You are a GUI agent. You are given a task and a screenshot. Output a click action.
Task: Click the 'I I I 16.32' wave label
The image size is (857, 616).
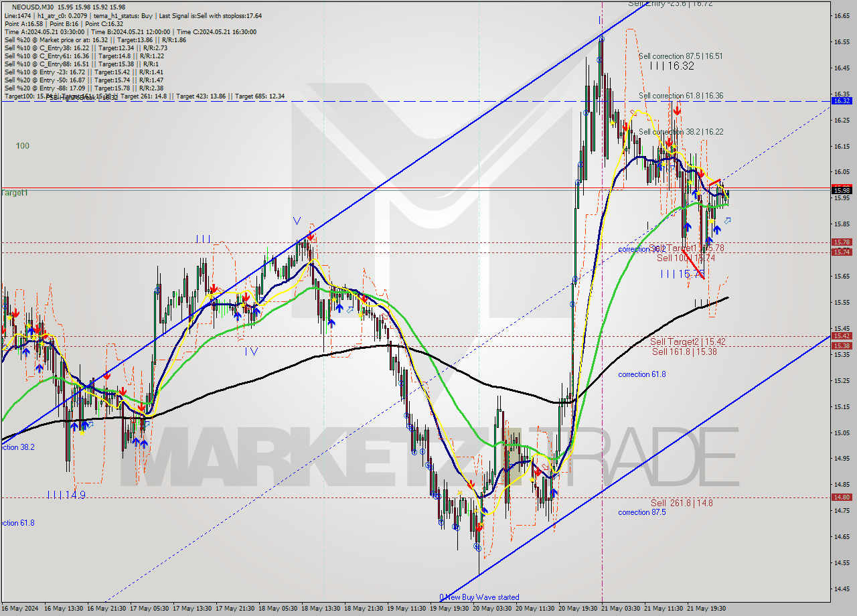672,66
